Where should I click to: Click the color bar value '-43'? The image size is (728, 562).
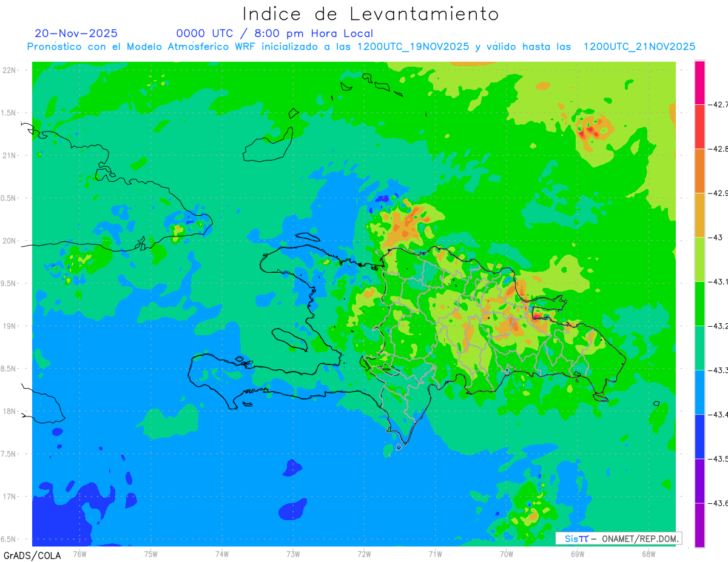[715, 238]
